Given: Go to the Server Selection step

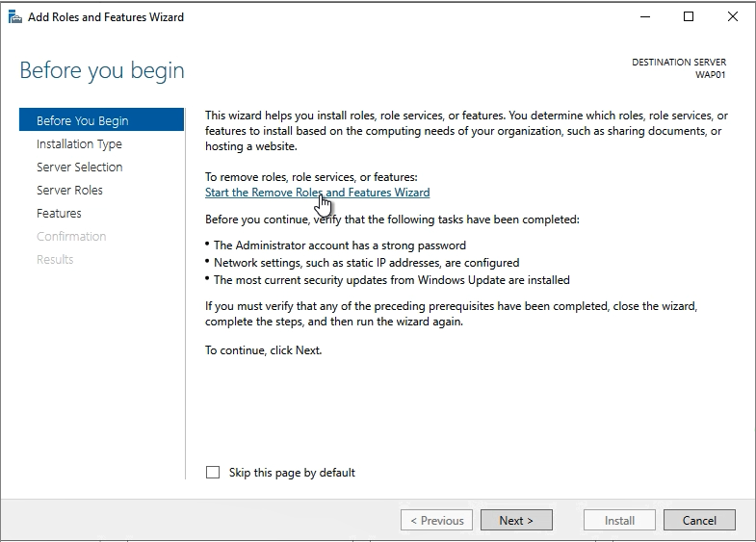Looking at the screenshot, I should (x=80, y=168).
